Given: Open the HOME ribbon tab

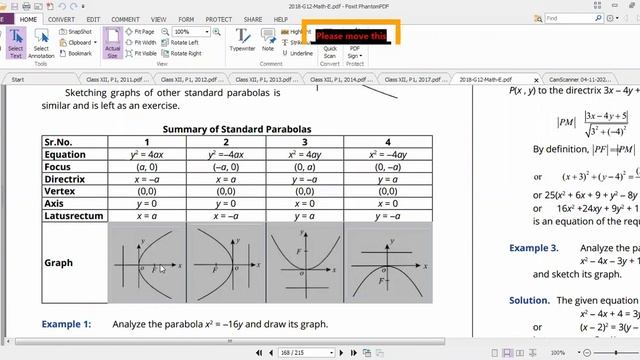Looking at the screenshot, I should (28, 19).
